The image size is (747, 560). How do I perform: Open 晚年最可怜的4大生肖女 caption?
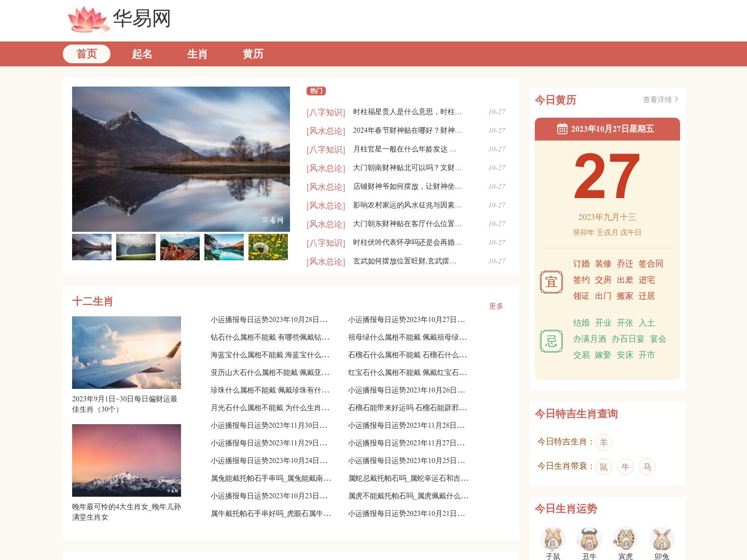click(127, 512)
